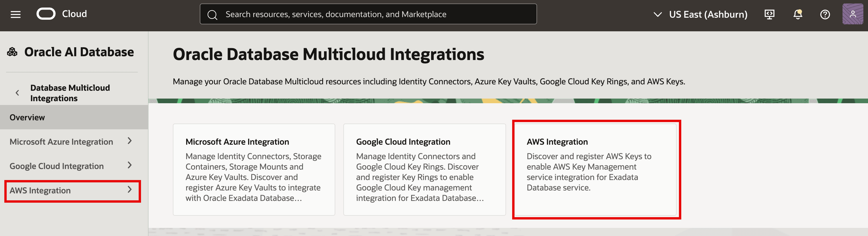The image size is (868, 236).
Task: Click the Azure card description starting 'Manage Identity Connectors, Storage'
Action: 253,177
